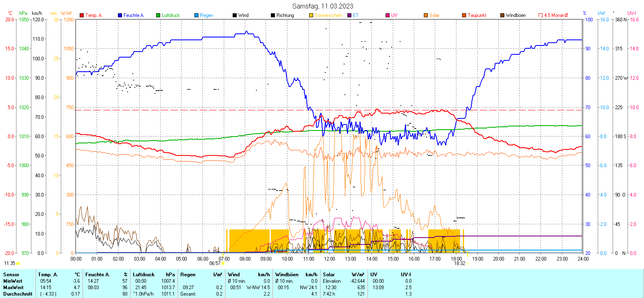
Task: Click the brown Windböen legend square
Action: click(x=502, y=15)
